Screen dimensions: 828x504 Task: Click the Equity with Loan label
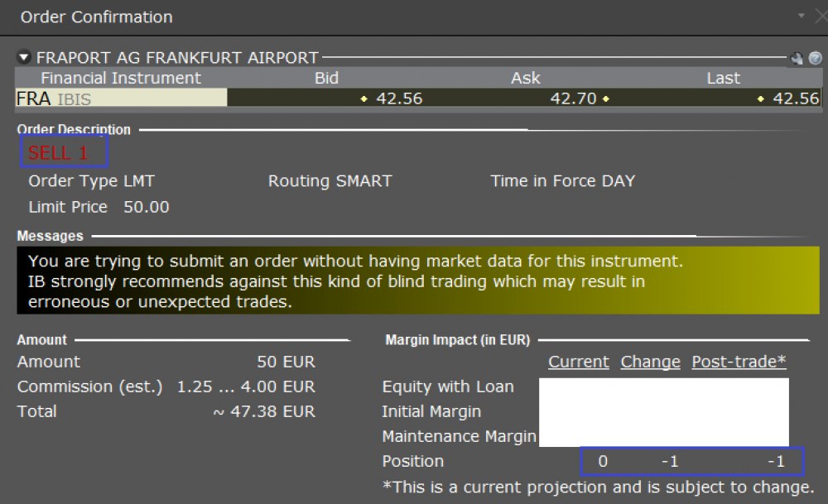[x=448, y=386]
